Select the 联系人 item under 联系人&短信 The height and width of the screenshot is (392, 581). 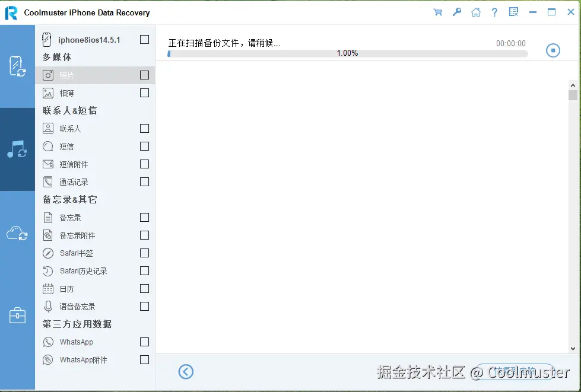coord(71,128)
